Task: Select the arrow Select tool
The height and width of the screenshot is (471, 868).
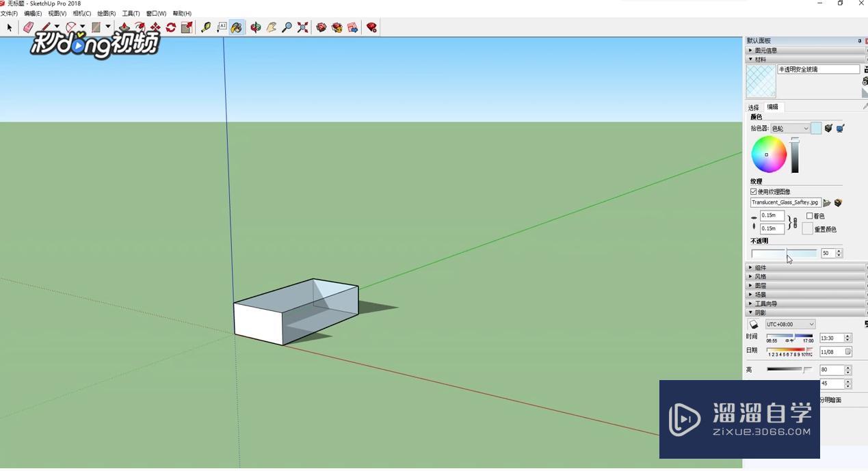Action: 9,27
